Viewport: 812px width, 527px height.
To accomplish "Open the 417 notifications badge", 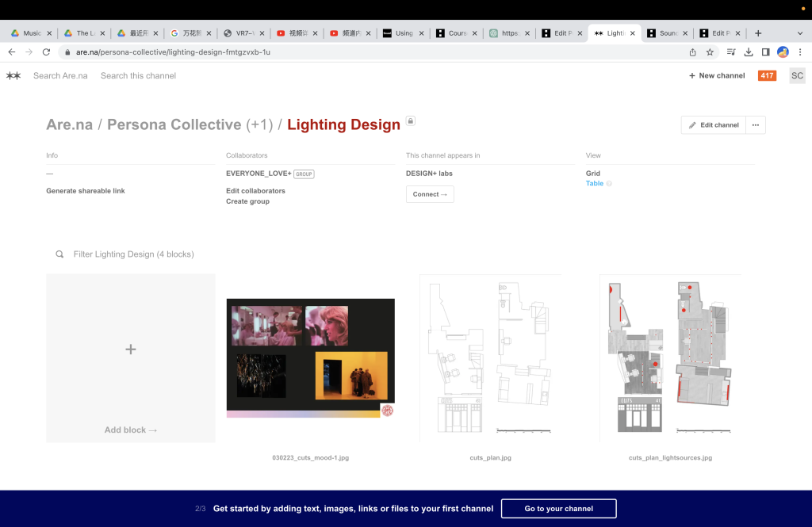I will (x=767, y=75).
